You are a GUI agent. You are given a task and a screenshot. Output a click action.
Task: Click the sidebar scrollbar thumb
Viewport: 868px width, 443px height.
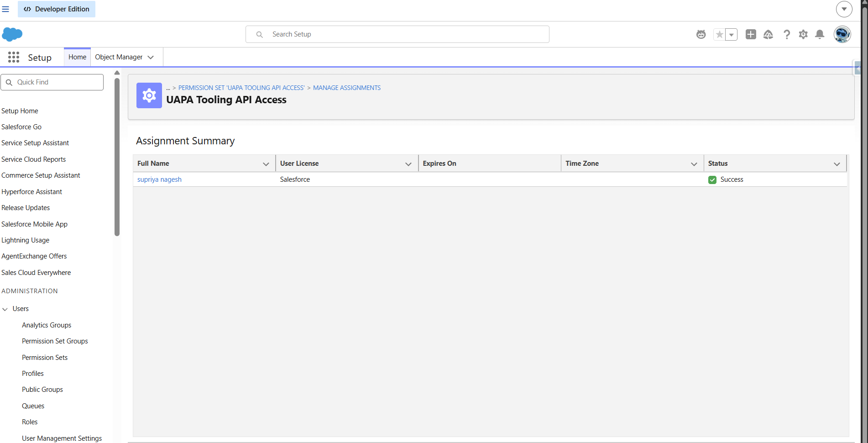[117, 157]
